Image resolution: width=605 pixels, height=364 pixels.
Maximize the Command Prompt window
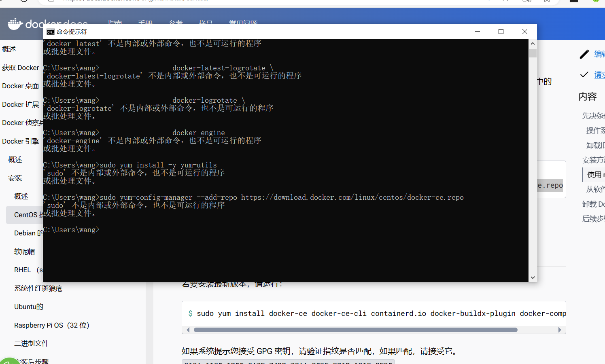pyautogui.click(x=501, y=32)
